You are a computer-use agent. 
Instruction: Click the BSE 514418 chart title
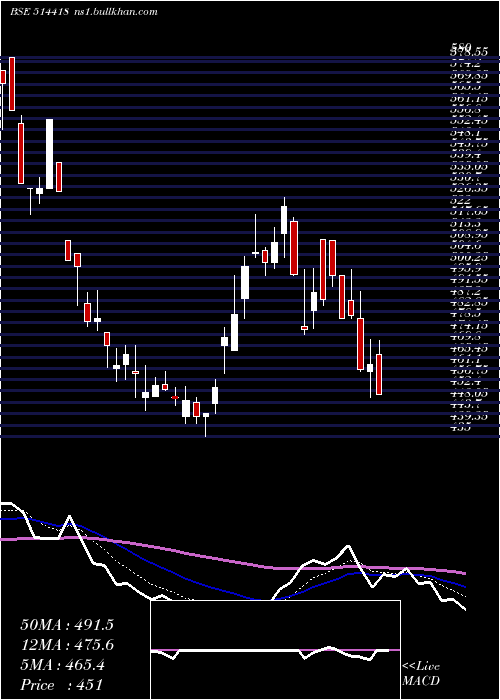pyautogui.click(x=39, y=12)
